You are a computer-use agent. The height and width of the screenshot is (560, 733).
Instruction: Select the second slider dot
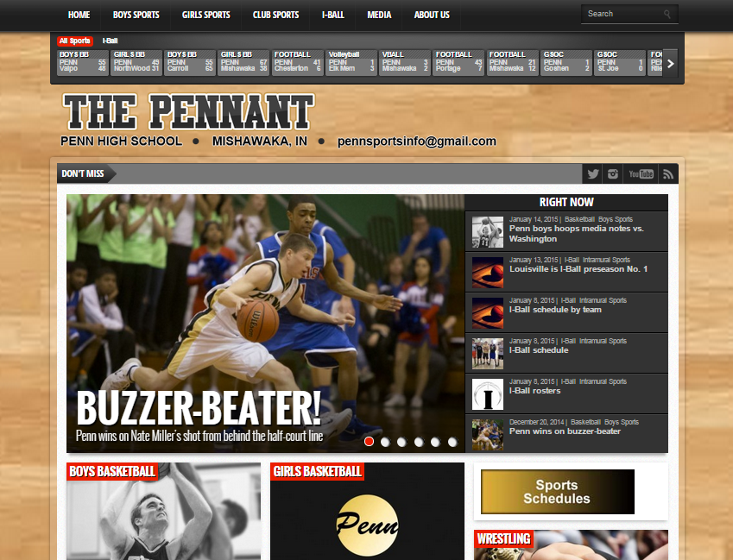click(385, 442)
